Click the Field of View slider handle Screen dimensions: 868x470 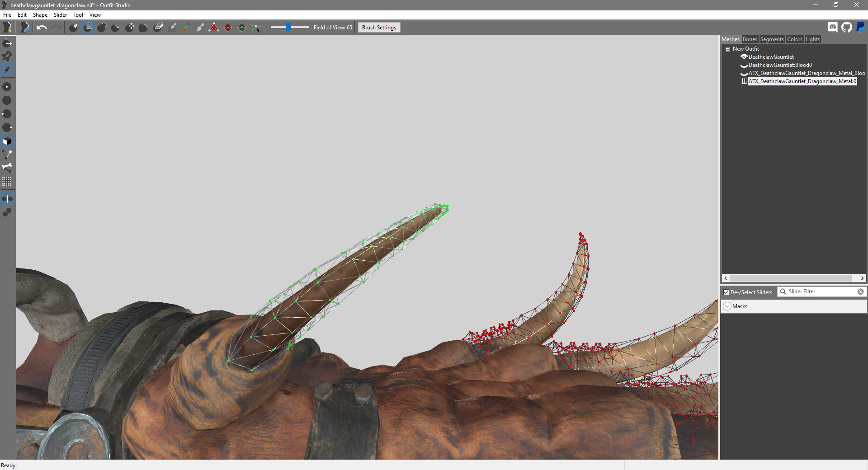(288, 28)
